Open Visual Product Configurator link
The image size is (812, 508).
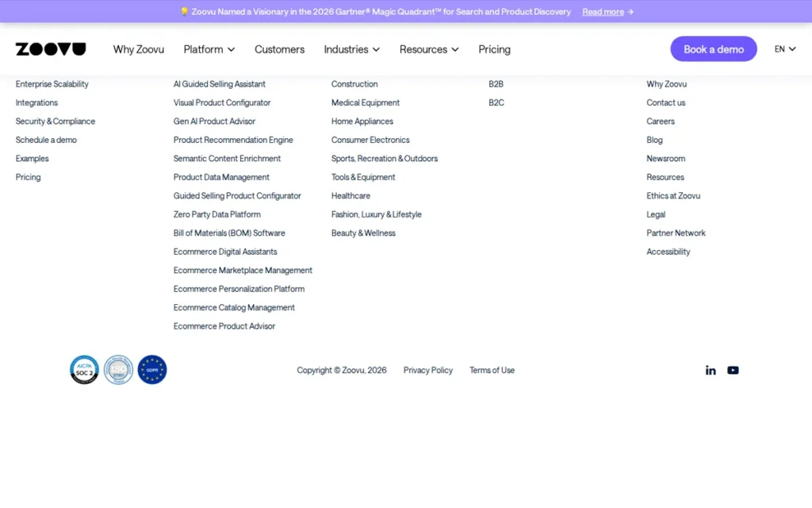click(222, 102)
